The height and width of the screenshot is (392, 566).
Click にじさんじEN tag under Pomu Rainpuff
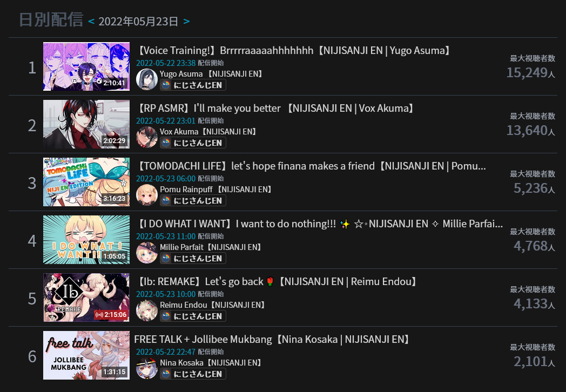point(193,201)
